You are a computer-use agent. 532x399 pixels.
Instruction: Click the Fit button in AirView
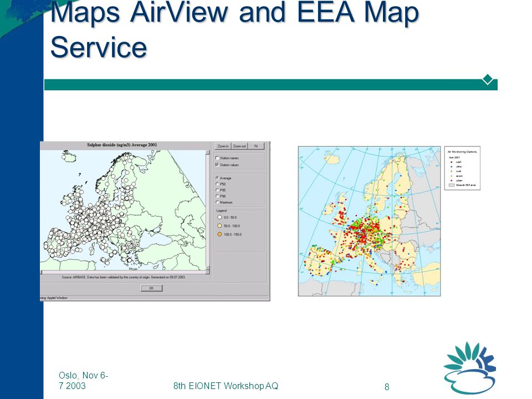[x=256, y=146]
